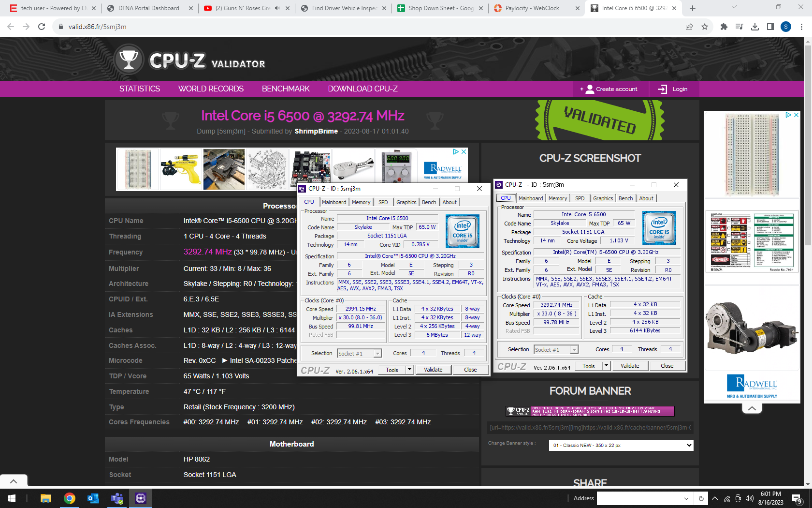Open the share page icon in the address bar
812x508 pixels.
pyautogui.click(x=689, y=27)
